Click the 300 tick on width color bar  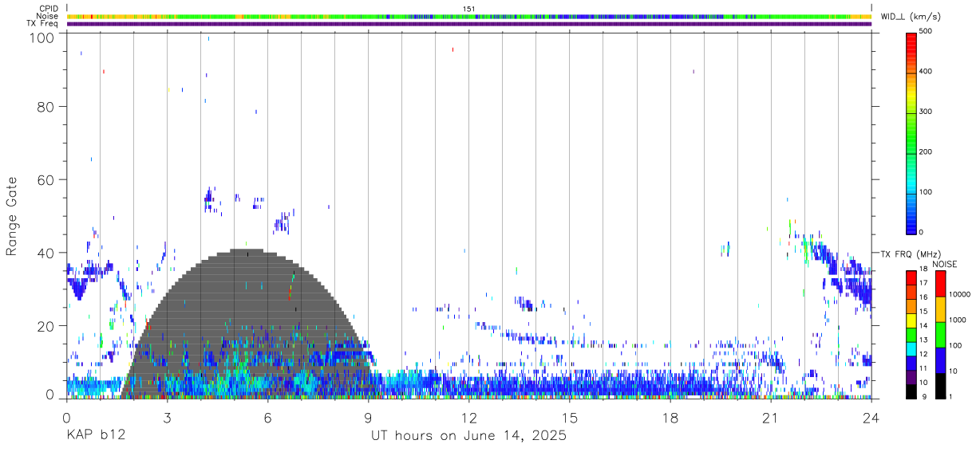tap(927, 112)
